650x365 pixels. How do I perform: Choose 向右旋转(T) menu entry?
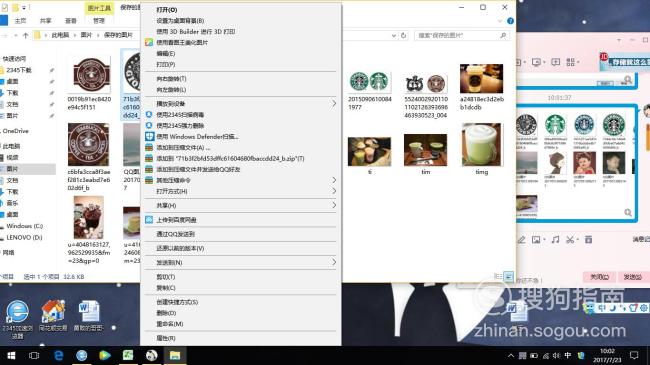coord(171,78)
